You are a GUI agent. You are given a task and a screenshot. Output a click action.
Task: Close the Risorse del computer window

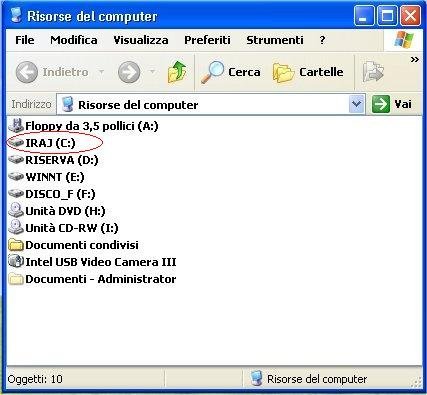point(410,15)
